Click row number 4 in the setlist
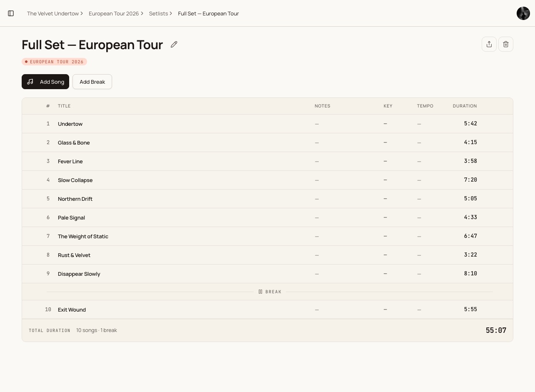Image resolution: width=535 pixels, height=392 pixels. point(48,180)
